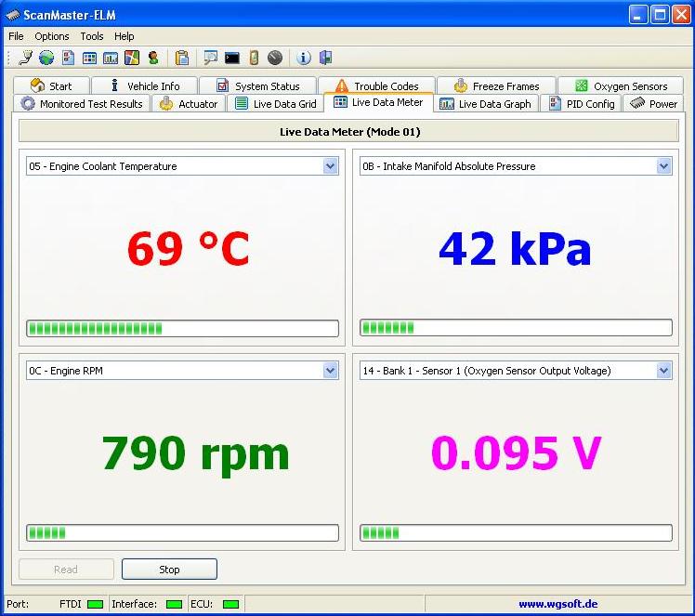Image resolution: width=695 pixels, height=616 pixels.
Task: Open the Tools menu
Action: click(x=92, y=36)
